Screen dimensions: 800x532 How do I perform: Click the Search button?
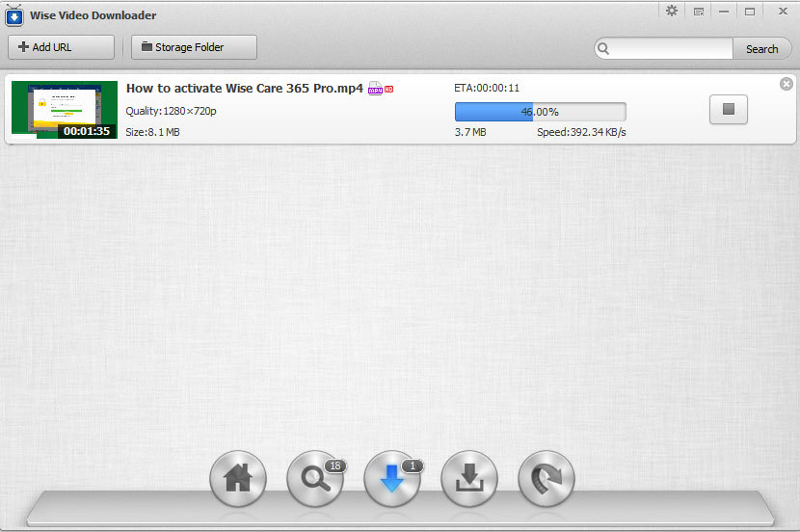coord(761,49)
